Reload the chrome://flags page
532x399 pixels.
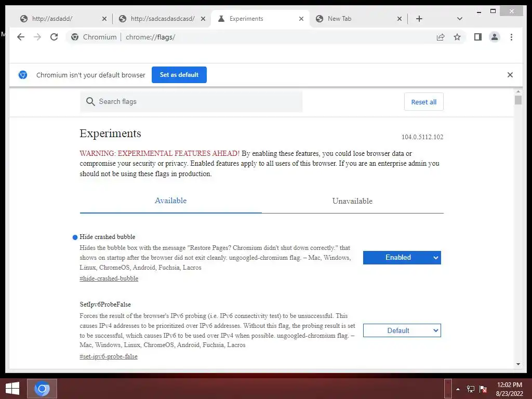click(54, 37)
